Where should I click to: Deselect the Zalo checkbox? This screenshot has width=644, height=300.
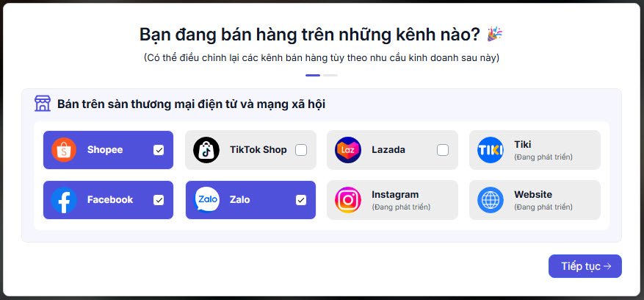pyautogui.click(x=301, y=200)
